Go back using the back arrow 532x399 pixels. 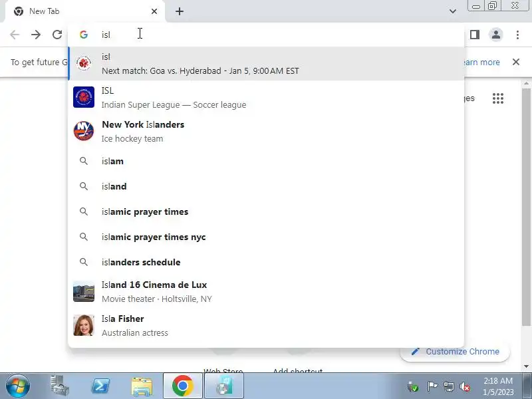point(15,35)
